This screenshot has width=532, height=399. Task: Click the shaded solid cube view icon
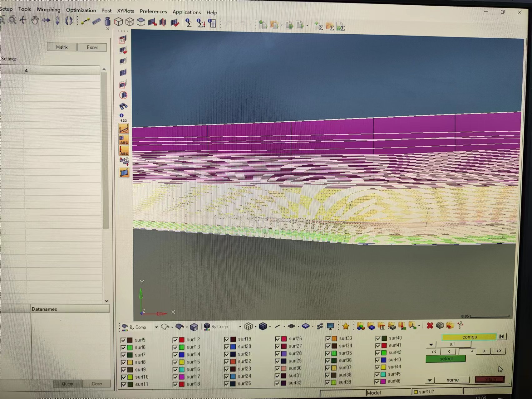click(141, 22)
